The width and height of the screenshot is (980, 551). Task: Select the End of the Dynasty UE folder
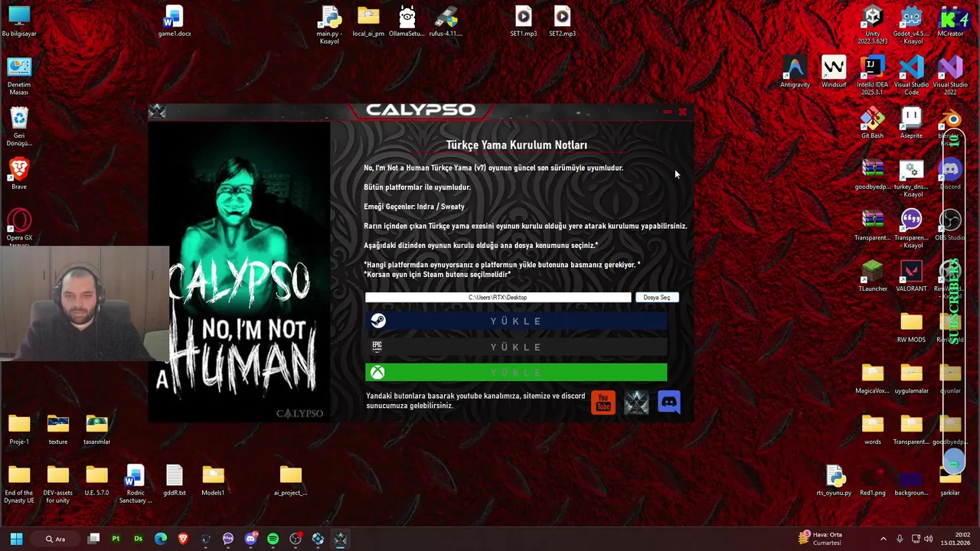coord(19,484)
